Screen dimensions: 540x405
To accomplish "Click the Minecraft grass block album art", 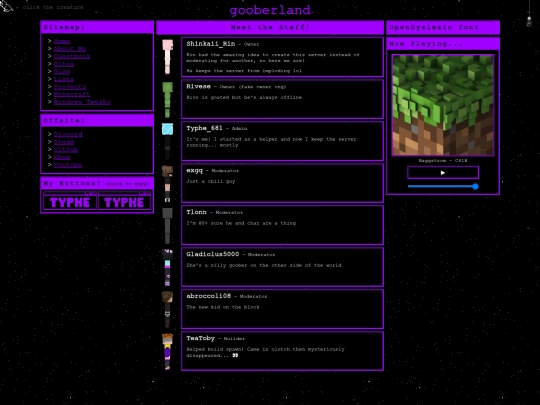I will click(443, 105).
